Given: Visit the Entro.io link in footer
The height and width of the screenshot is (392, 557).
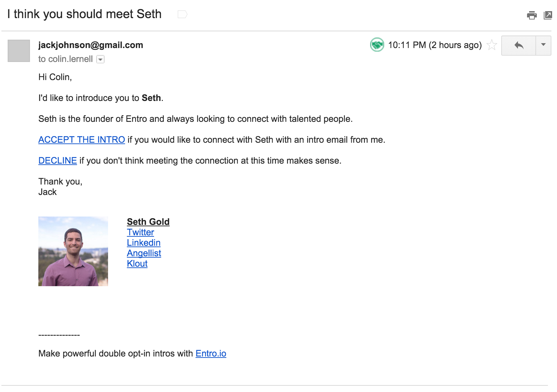Looking at the screenshot, I should (x=211, y=353).
